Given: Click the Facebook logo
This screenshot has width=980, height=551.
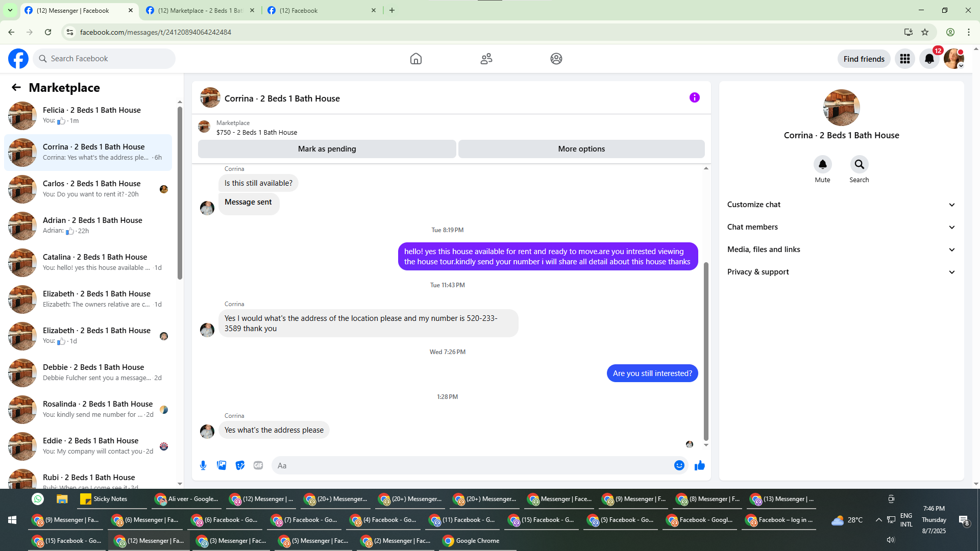Looking at the screenshot, I should pyautogui.click(x=18, y=59).
